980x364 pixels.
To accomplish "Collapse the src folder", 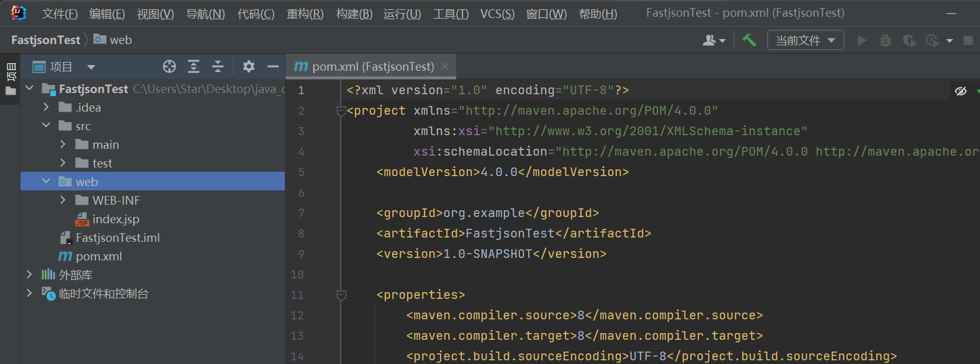I will [46, 126].
